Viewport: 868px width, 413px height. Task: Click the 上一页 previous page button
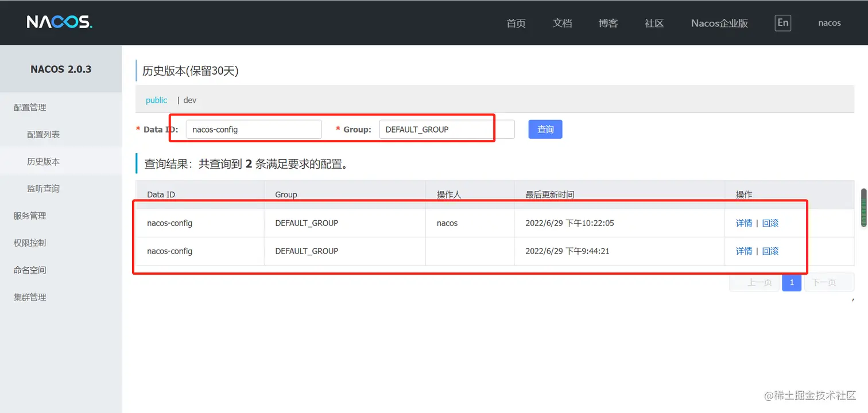pos(754,282)
